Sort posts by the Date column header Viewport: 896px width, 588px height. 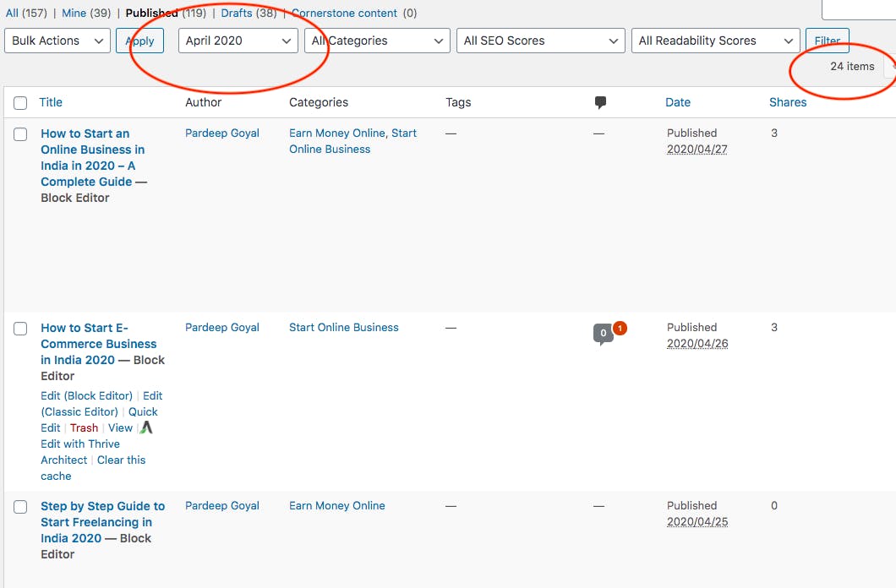[x=677, y=102]
